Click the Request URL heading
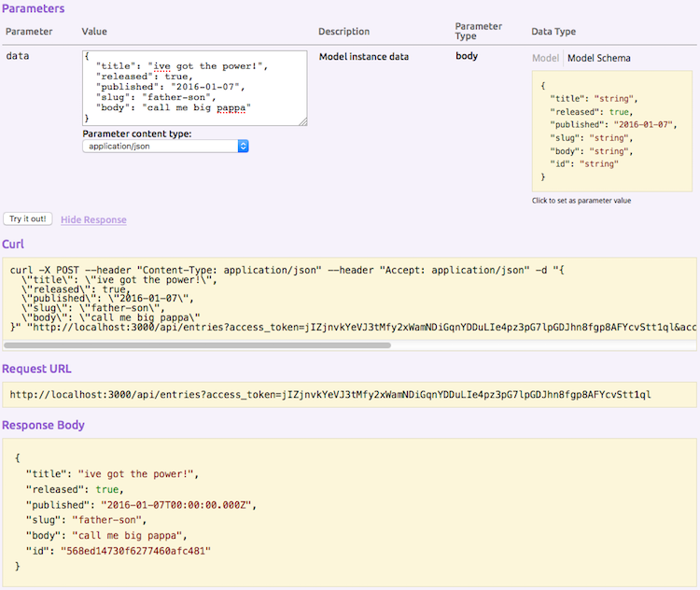The width and height of the screenshot is (700, 590). [36, 369]
